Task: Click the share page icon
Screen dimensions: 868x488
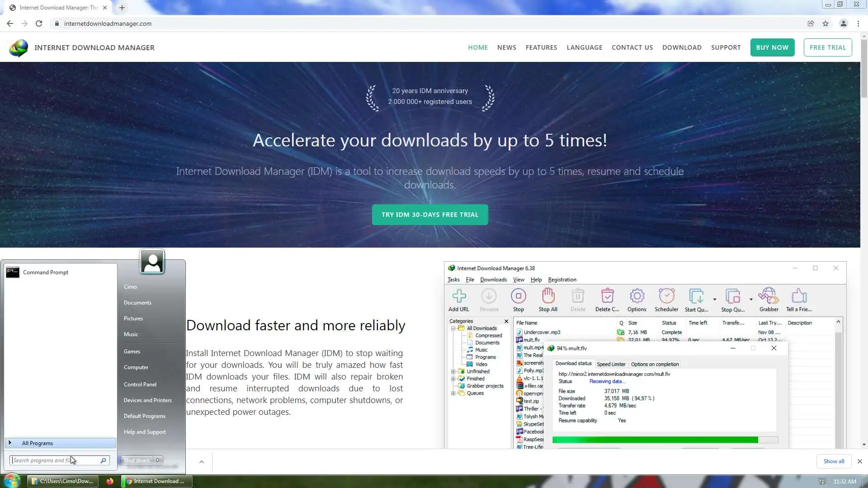Action: click(x=811, y=23)
